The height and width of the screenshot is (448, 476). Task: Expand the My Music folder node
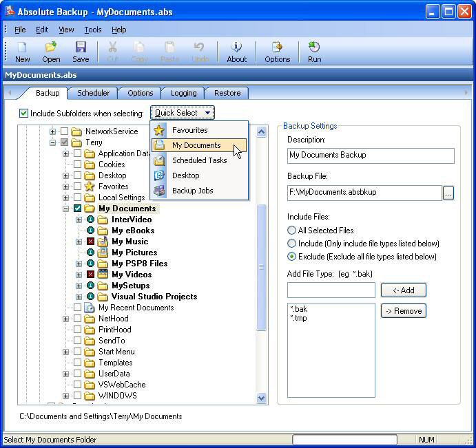tap(79, 242)
